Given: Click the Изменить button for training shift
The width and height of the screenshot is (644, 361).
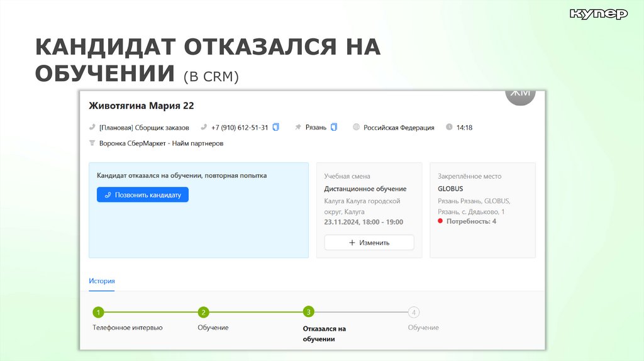Looking at the screenshot, I should 369,242.
